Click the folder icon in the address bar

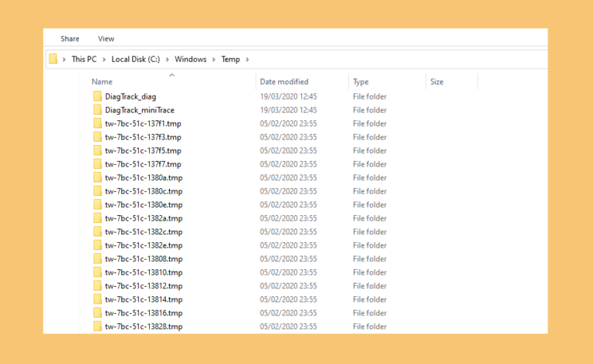click(x=53, y=59)
